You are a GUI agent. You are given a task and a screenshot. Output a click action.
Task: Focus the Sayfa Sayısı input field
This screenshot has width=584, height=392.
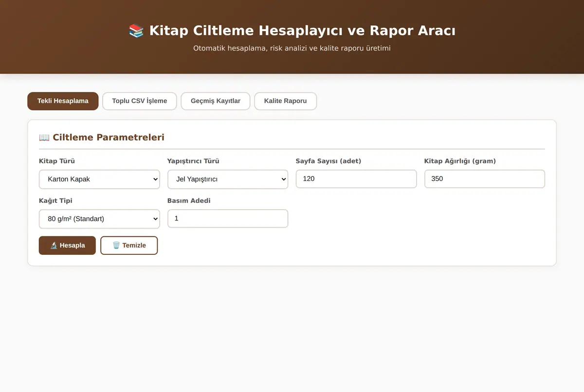(356, 179)
